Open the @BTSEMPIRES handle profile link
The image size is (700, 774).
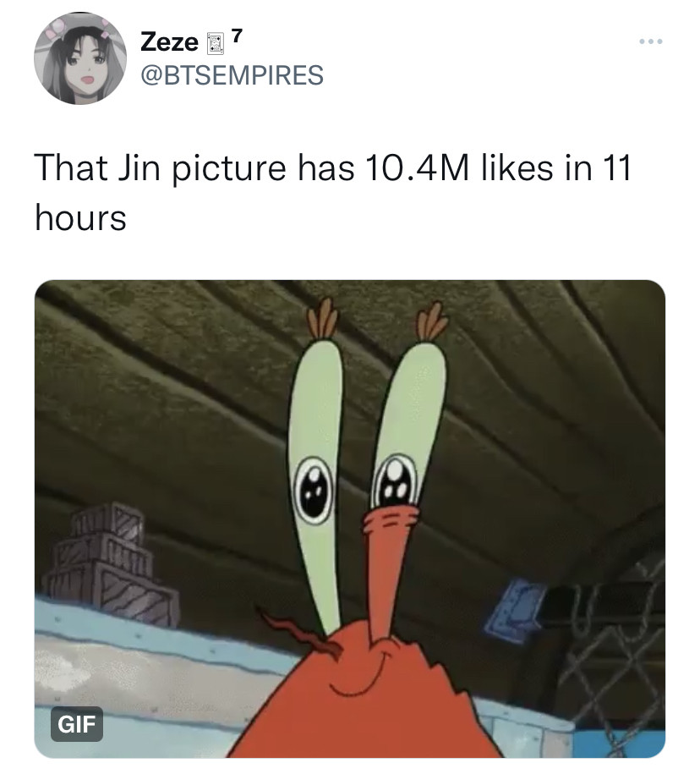coord(232,75)
